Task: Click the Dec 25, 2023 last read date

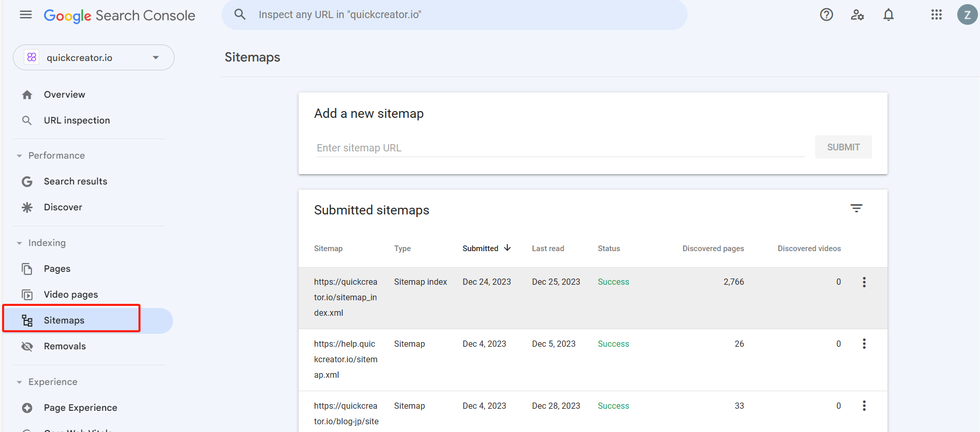Action: [x=556, y=282]
